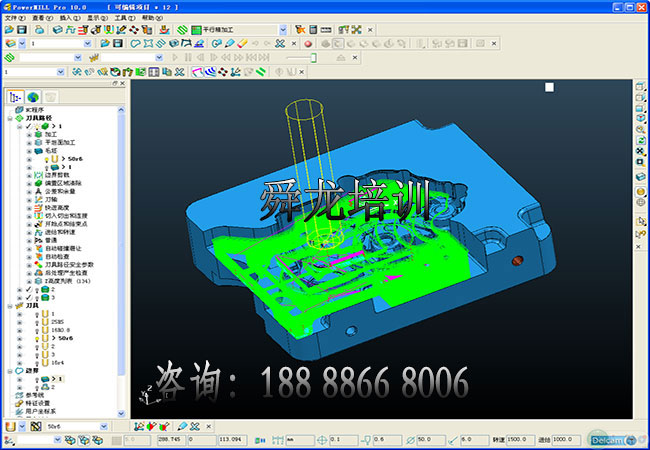The image size is (650, 450).
Task: Open Tool Axis toolbar icon
Action: 121,30
